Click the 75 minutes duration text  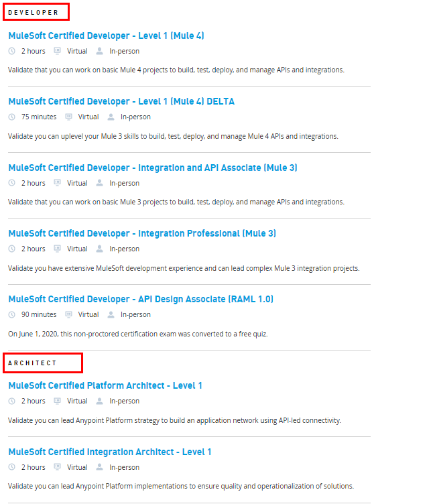tap(39, 117)
